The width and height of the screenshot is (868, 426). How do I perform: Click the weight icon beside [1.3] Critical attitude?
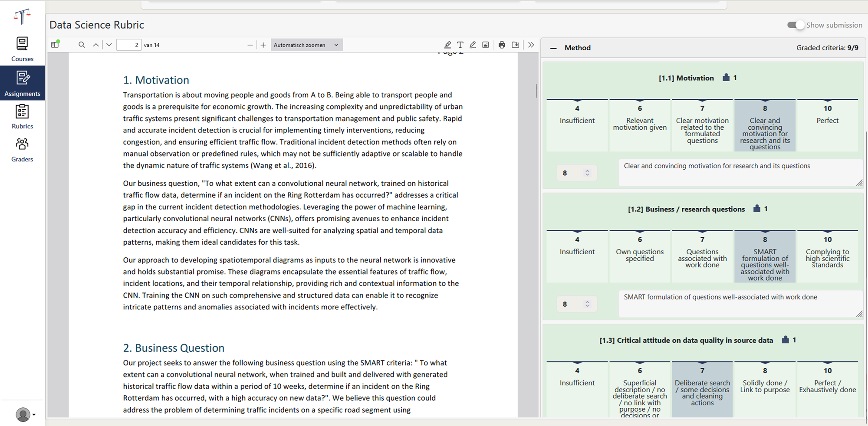(785, 340)
